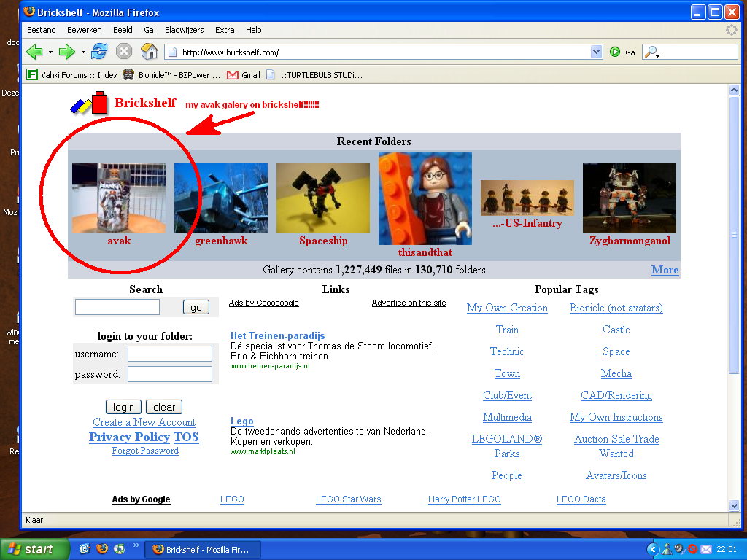The height and width of the screenshot is (560, 747).
Task: Open the Bestand menu
Action: coord(42,30)
